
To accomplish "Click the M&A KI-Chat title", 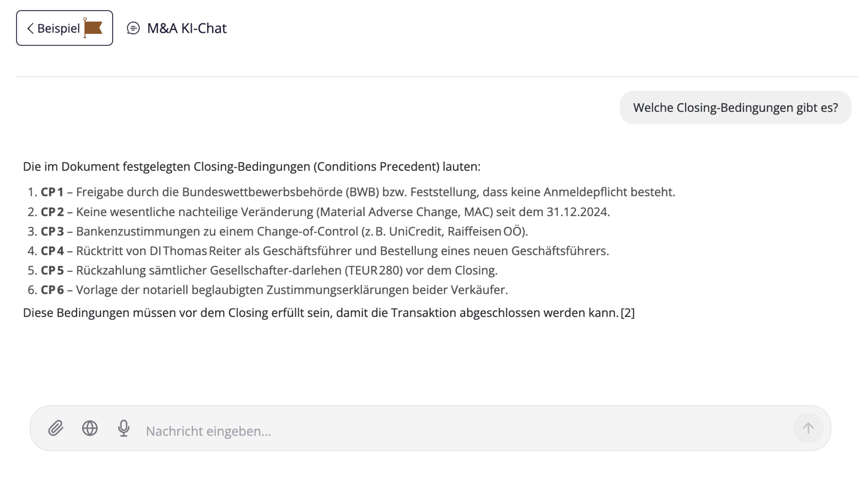I will (x=187, y=28).
